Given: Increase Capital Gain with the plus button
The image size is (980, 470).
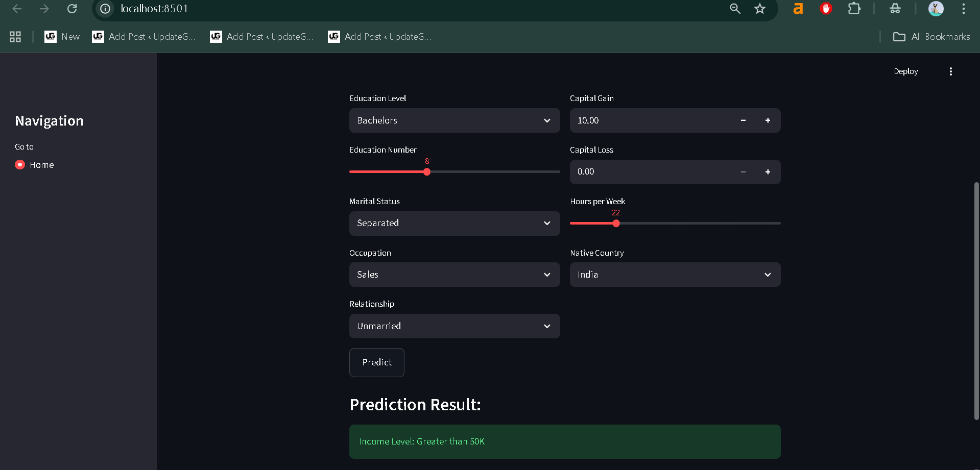Looking at the screenshot, I should [768, 120].
